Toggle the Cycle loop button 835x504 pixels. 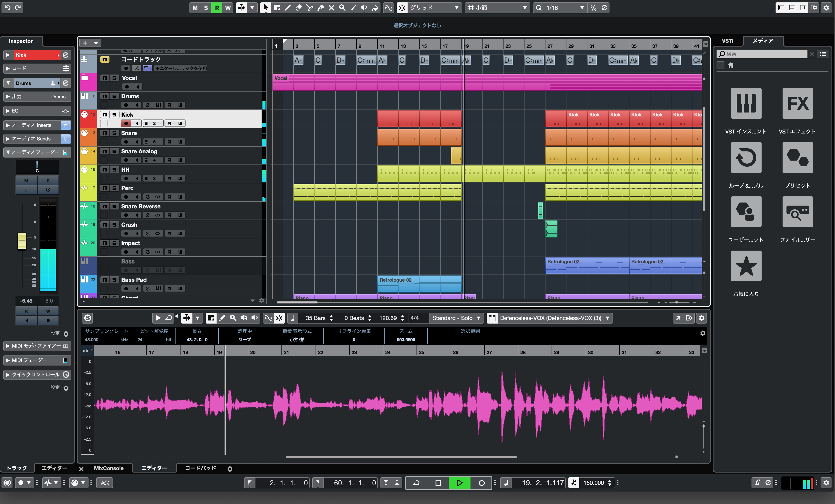[x=416, y=483]
